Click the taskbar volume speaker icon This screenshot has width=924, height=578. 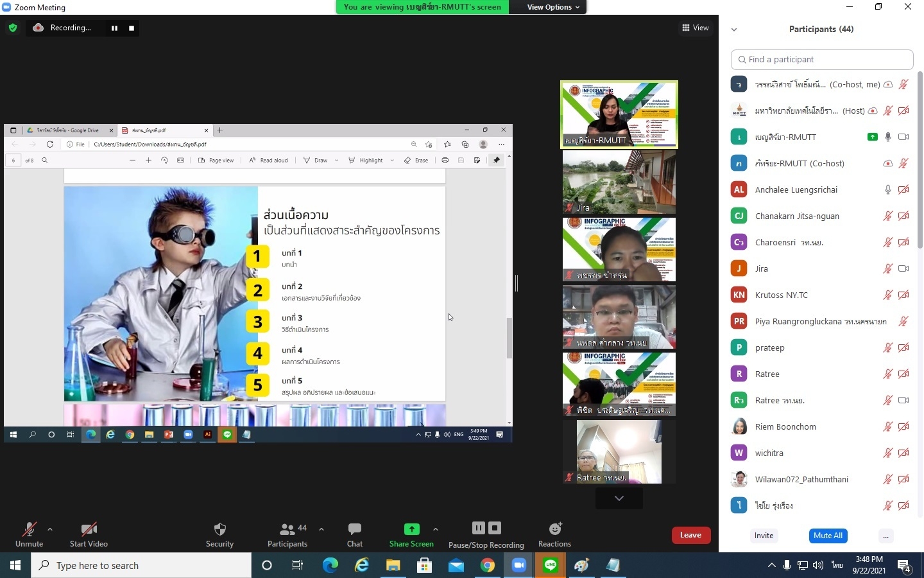817,565
